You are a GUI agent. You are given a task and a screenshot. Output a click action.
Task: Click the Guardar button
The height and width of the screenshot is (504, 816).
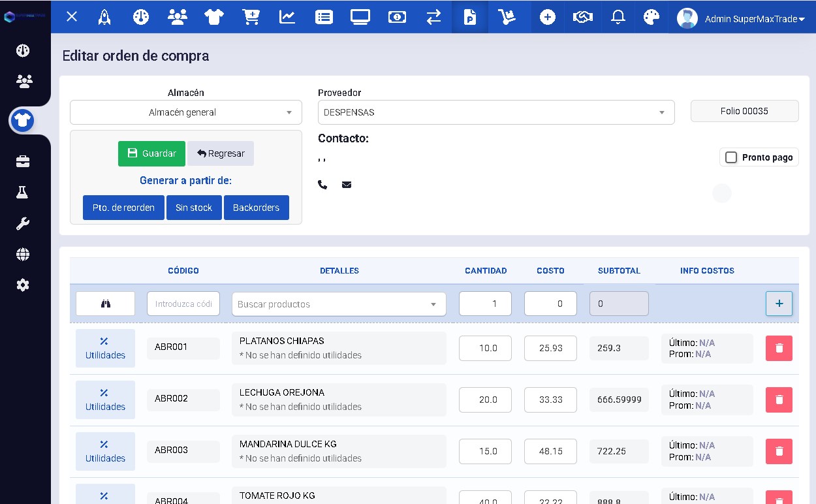[151, 153]
